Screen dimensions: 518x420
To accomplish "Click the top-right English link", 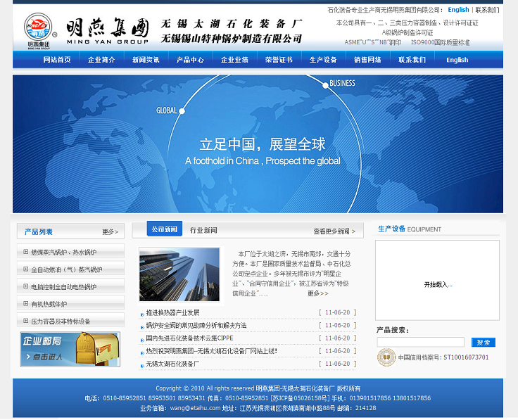I will point(458,10).
